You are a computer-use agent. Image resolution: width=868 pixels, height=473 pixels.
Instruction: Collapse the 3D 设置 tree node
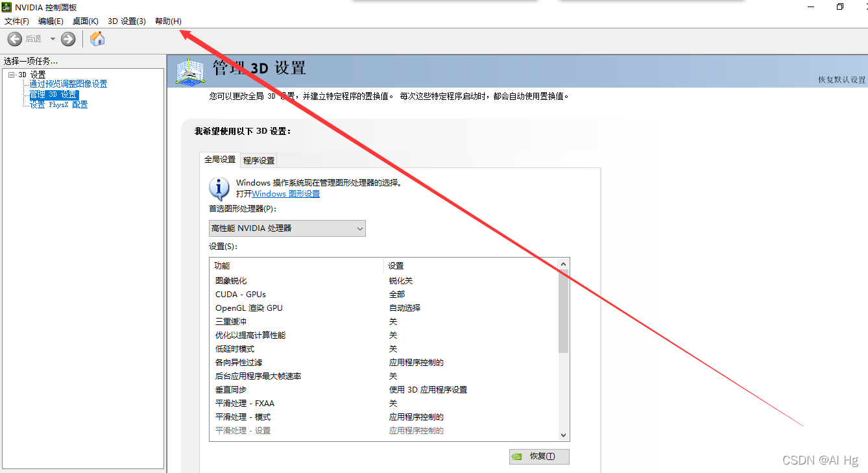point(12,75)
